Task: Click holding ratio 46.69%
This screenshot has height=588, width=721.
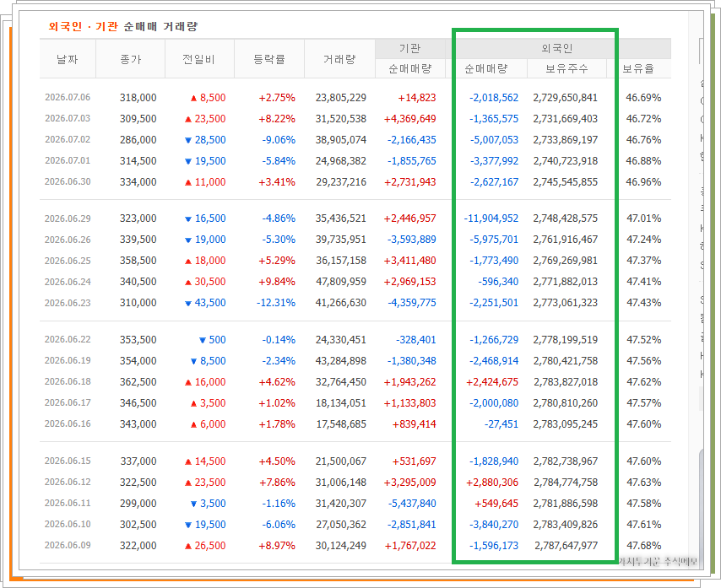Action: click(x=643, y=97)
